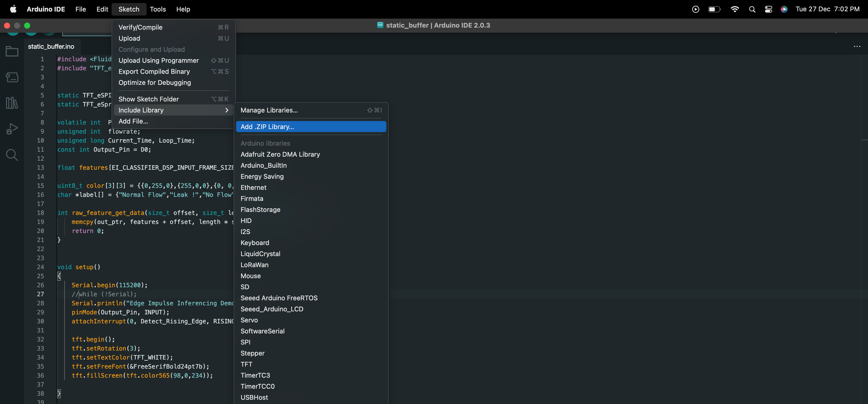Screen dimensions: 868x404
Task: Include the Keyboard library
Action: point(311,243)
